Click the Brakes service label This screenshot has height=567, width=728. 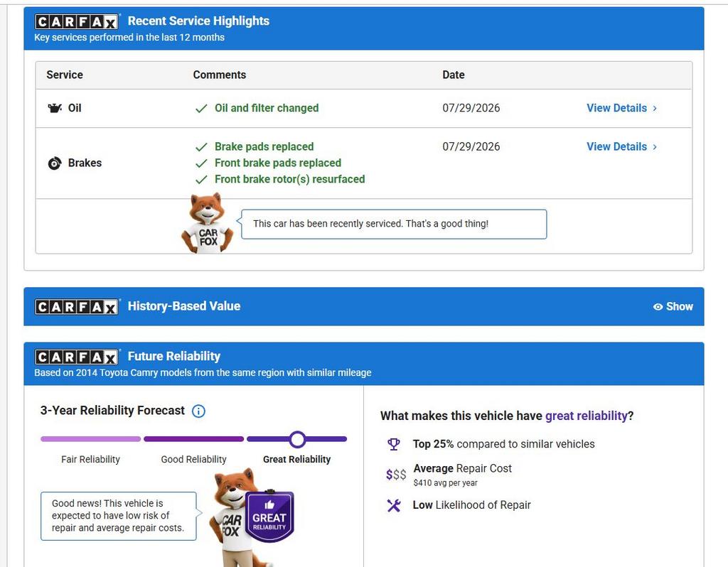pyautogui.click(x=85, y=163)
